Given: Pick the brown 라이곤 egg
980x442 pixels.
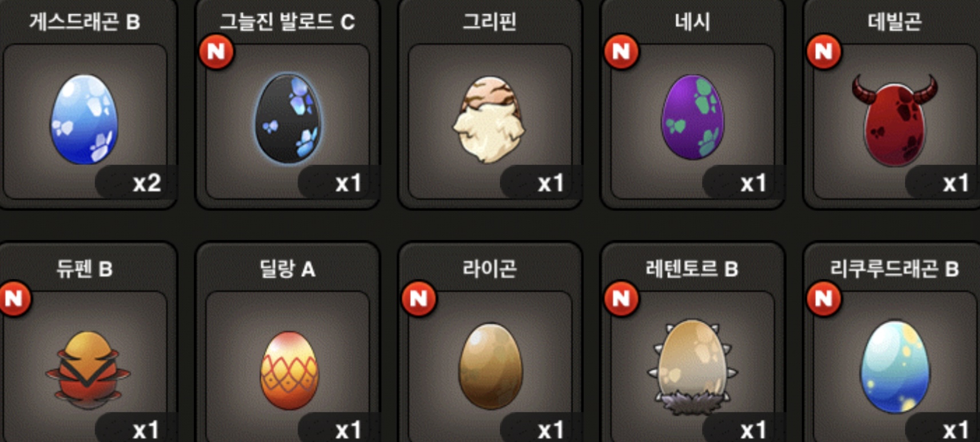Looking at the screenshot, I should [490, 366].
